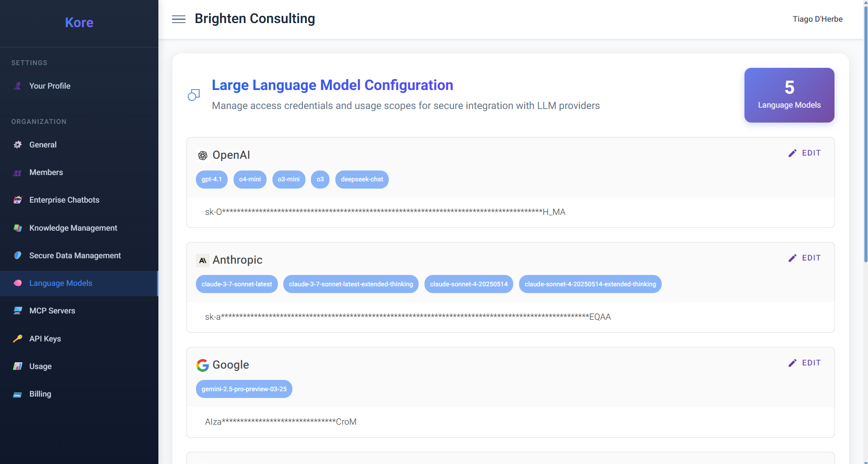The image size is (868, 464).
Task: Select the deepseek-chat model chip
Action: pyautogui.click(x=362, y=180)
